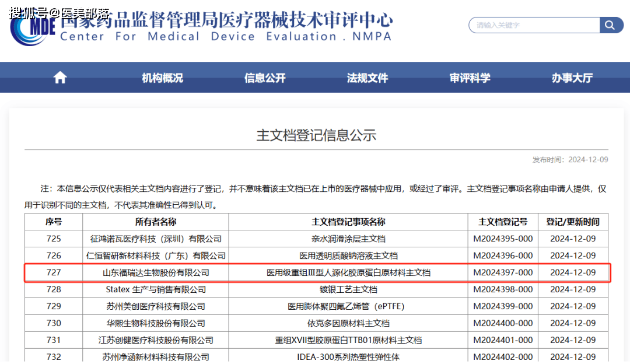This screenshot has width=630, height=364.
Task: Click the date cell in row 730
Action: (x=573, y=323)
